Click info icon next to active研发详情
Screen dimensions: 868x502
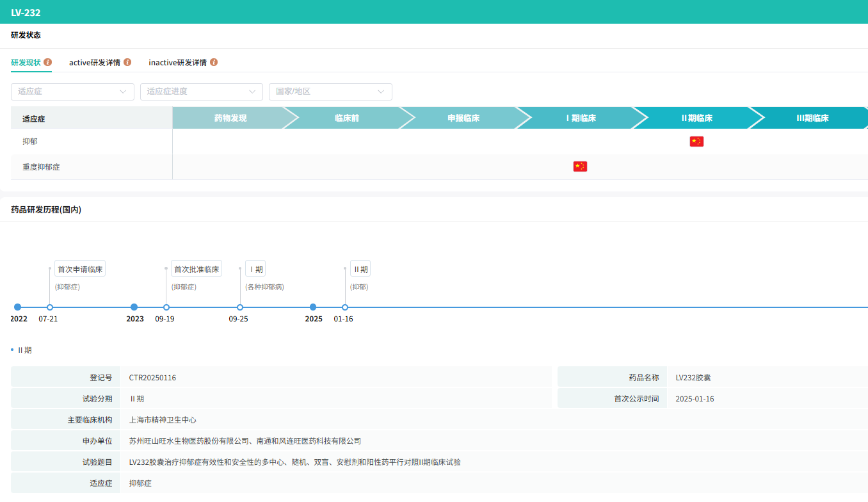[x=127, y=62]
